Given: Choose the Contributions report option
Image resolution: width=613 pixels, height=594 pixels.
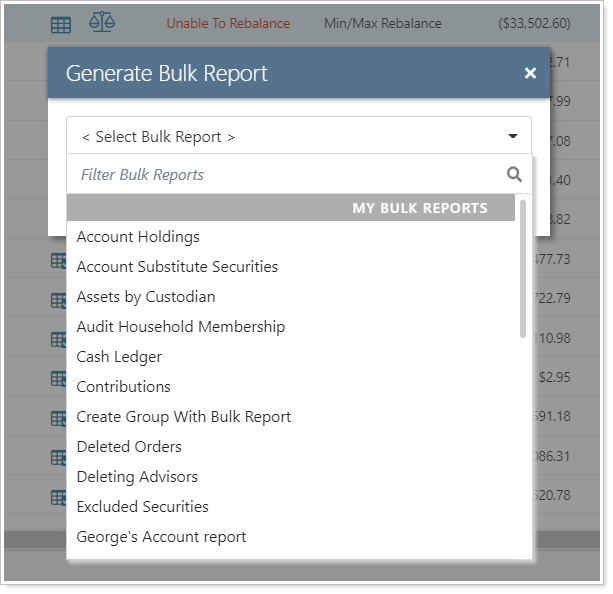Looking at the screenshot, I should coord(124,387).
